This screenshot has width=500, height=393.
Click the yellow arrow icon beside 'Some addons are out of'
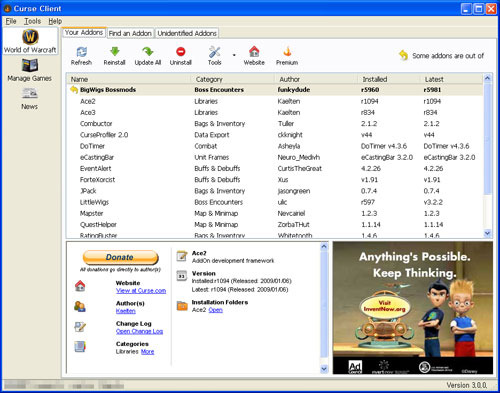click(x=403, y=55)
